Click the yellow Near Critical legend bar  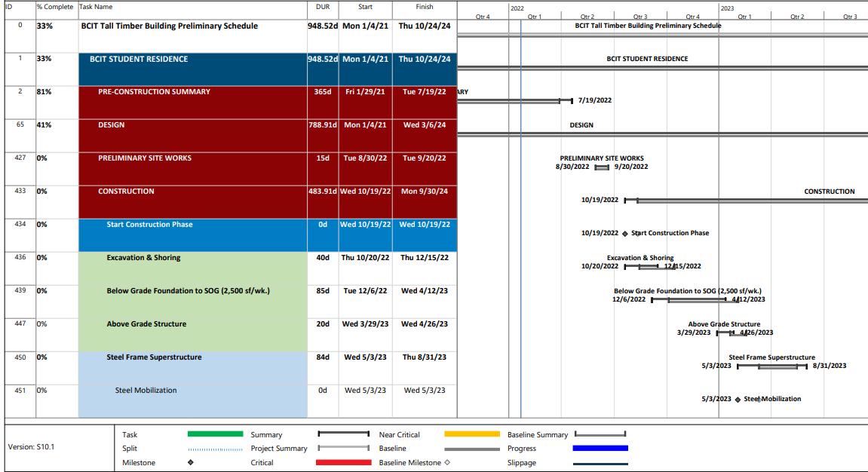pyautogui.click(x=472, y=434)
